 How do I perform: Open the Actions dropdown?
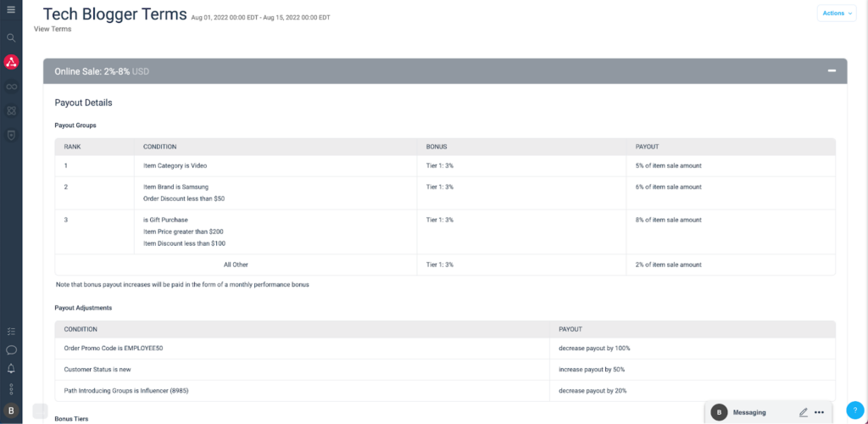coord(837,13)
